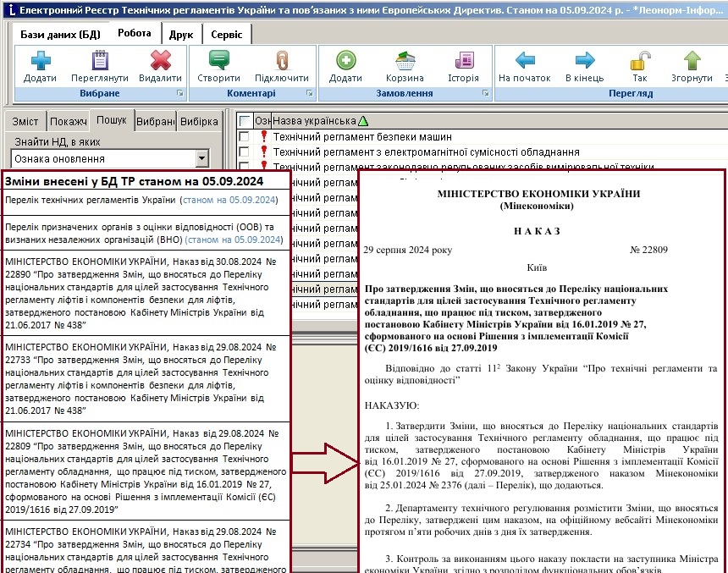Click the order number № 22809 in the document
The height and width of the screenshot is (573, 728).
click(x=648, y=250)
